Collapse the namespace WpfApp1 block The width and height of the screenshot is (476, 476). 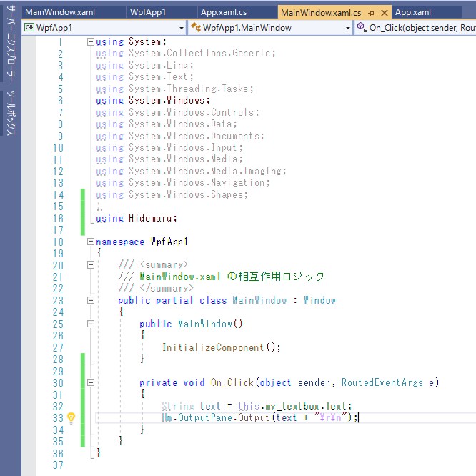point(91,242)
